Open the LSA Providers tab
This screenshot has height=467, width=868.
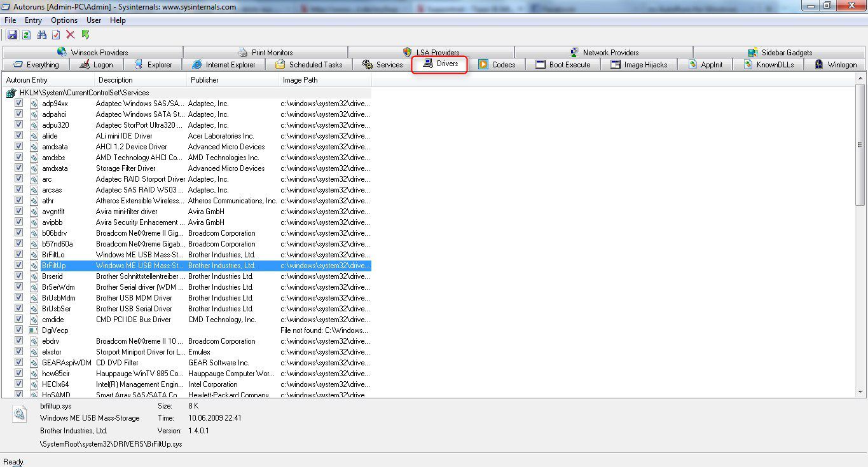(431, 53)
